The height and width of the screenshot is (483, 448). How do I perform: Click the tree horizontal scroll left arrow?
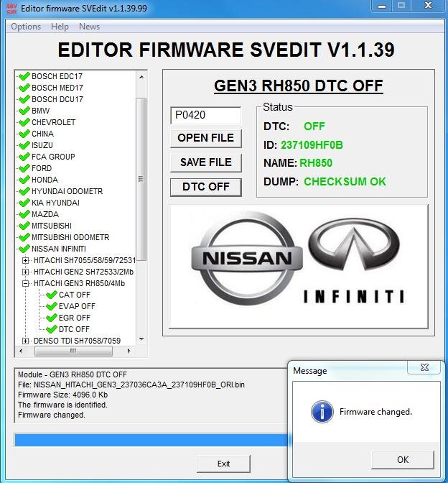pos(21,351)
